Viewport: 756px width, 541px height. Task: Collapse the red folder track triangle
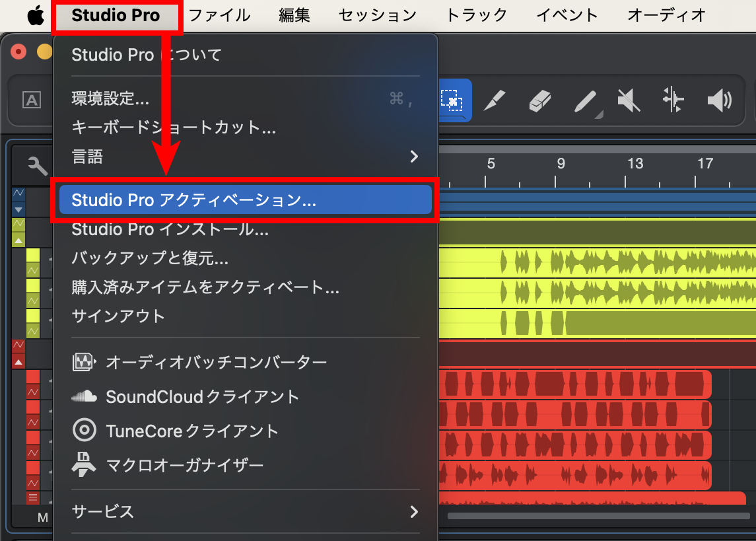click(18, 361)
